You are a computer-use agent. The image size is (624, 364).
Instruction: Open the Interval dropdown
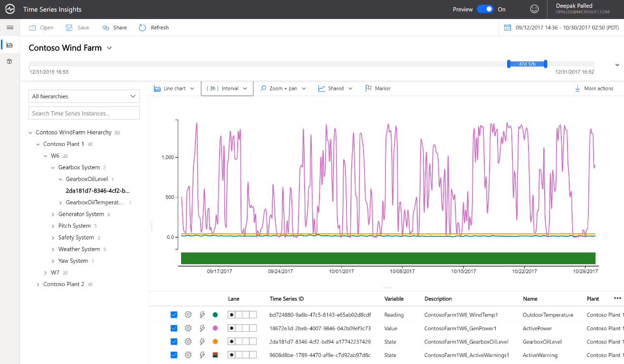[x=227, y=88]
